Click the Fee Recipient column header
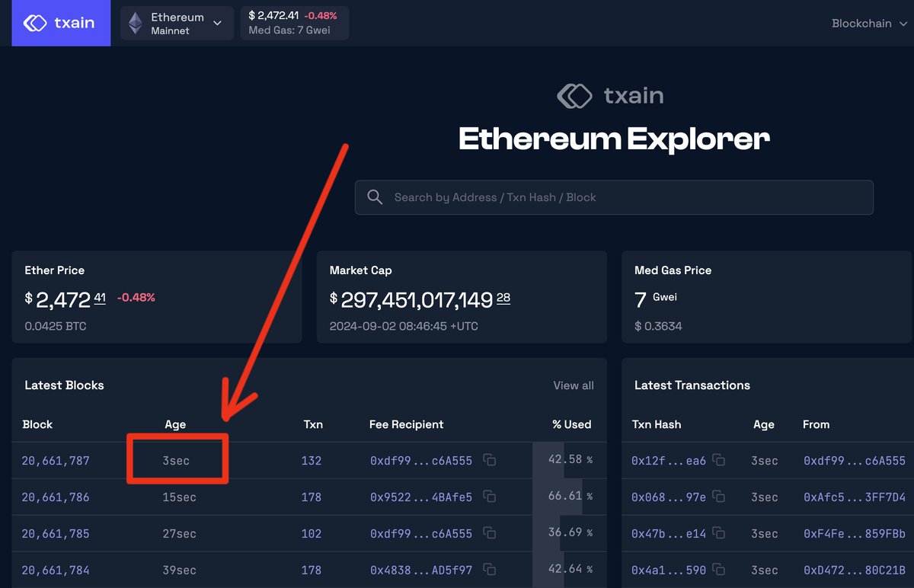The image size is (914, 588). [407, 424]
